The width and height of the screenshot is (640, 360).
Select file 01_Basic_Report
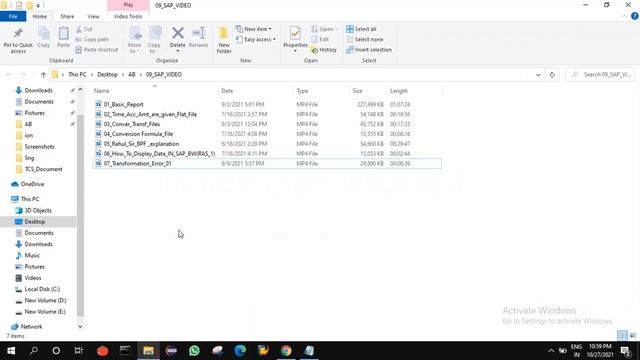tap(123, 104)
